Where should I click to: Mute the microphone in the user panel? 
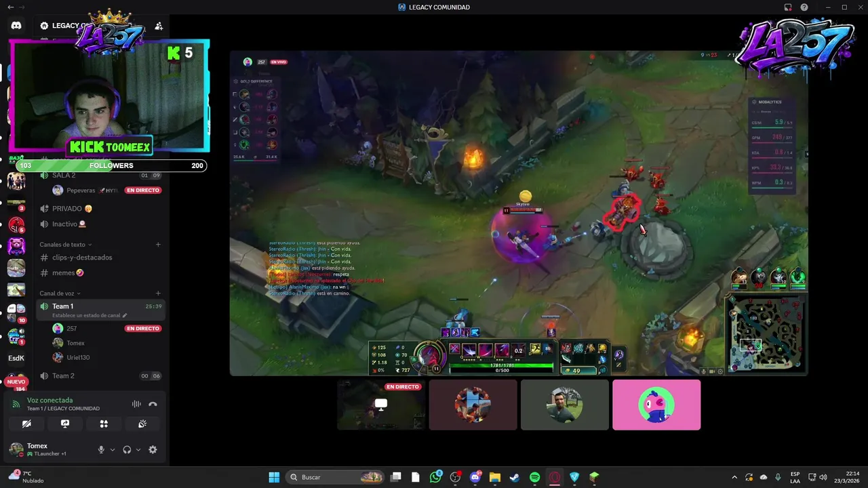click(x=101, y=449)
